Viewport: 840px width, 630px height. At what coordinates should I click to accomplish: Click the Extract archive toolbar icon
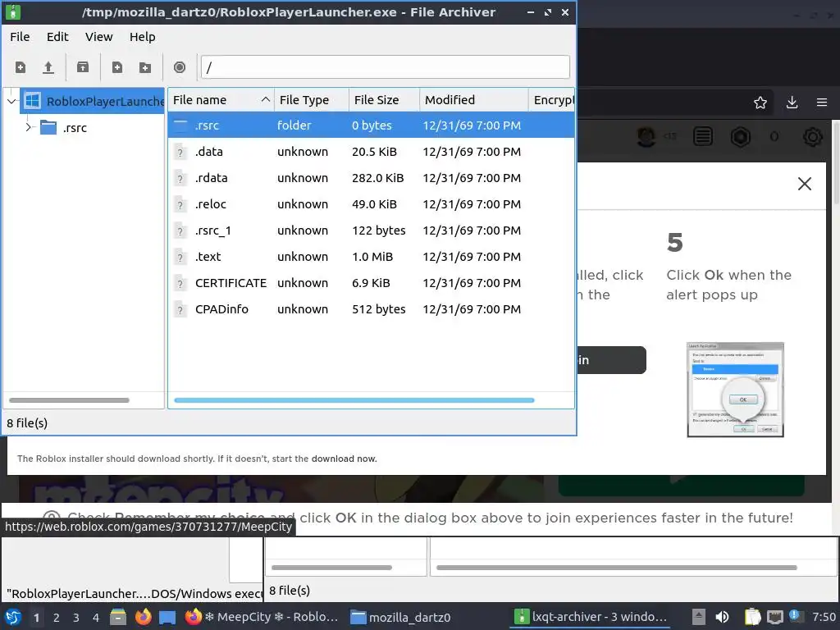pos(83,67)
